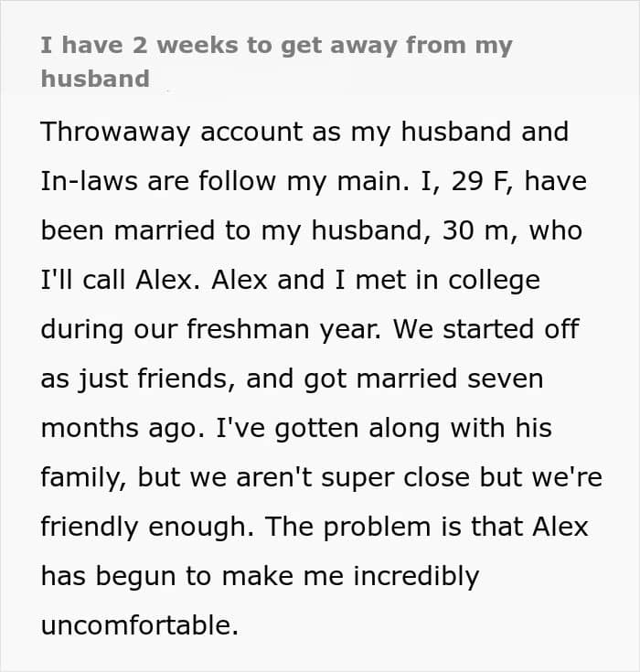640x672 pixels.
Task: Click the word "gotten" in the paragraph
Action: click(316, 430)
